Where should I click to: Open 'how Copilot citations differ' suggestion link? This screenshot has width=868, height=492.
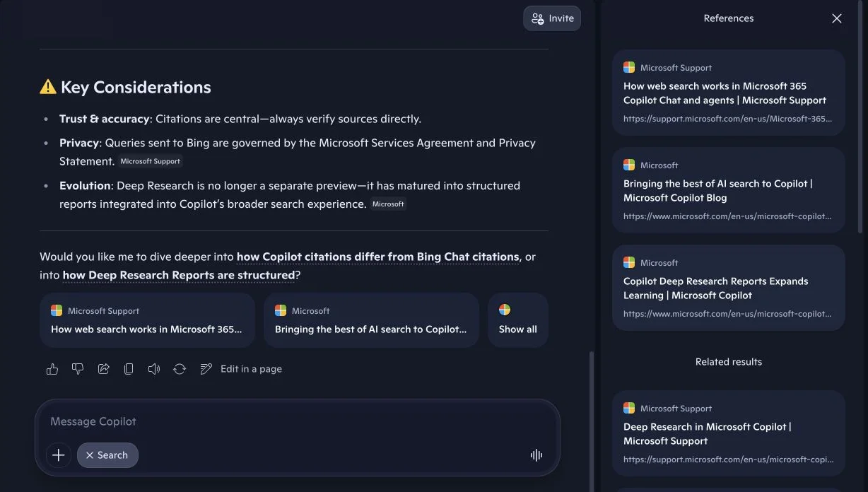tap(378, 257)
